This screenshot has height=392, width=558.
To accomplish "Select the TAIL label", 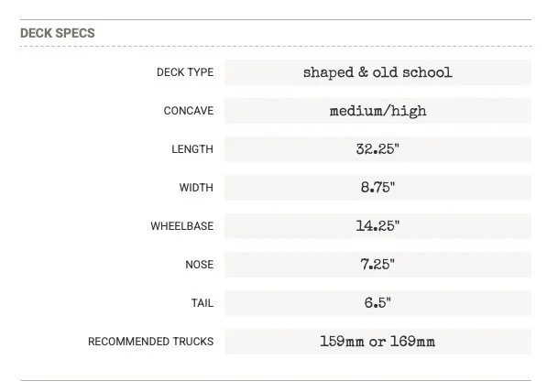I will pyautogui.click(x=202, y=303).
